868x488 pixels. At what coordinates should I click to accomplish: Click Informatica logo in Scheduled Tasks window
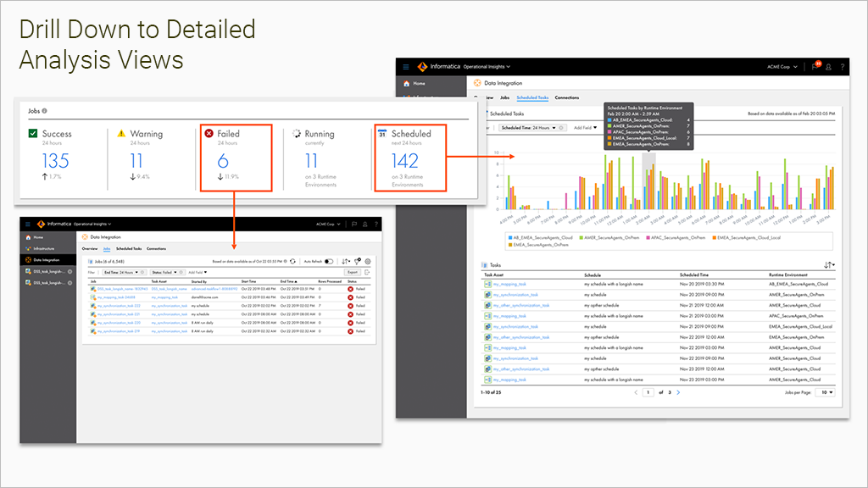point(422,67)
